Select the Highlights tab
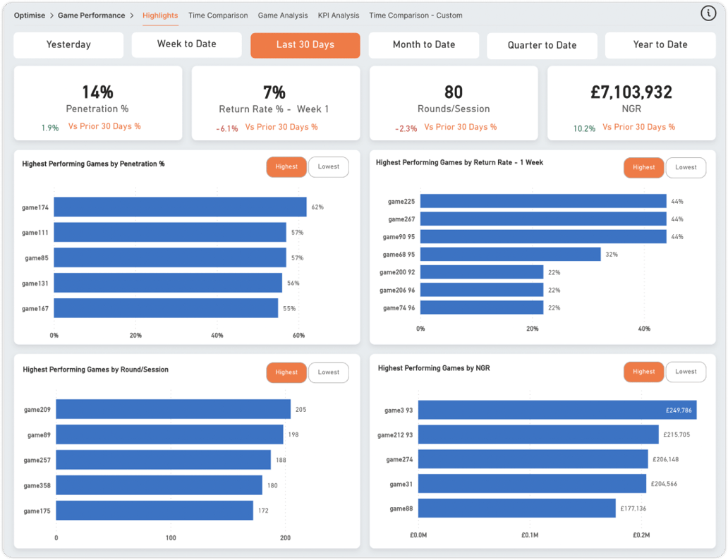Screen dimensions: 728x560 point(160,16)
